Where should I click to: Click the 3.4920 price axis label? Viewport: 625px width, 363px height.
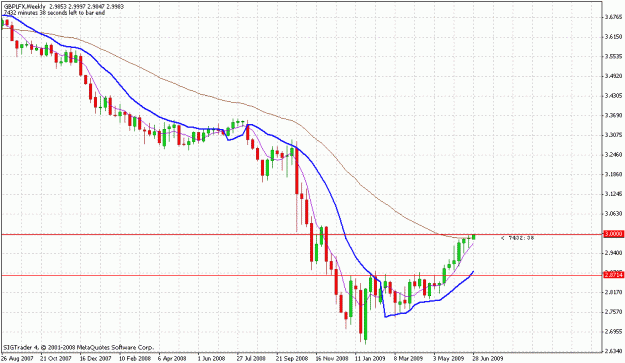point(613,76)
